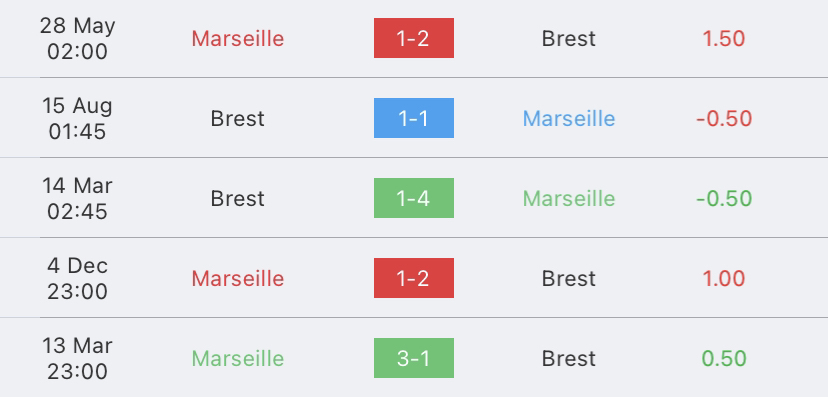Click the 28 May 02:00 date cell
Screen dimensions: 828x397
point(77,39)
